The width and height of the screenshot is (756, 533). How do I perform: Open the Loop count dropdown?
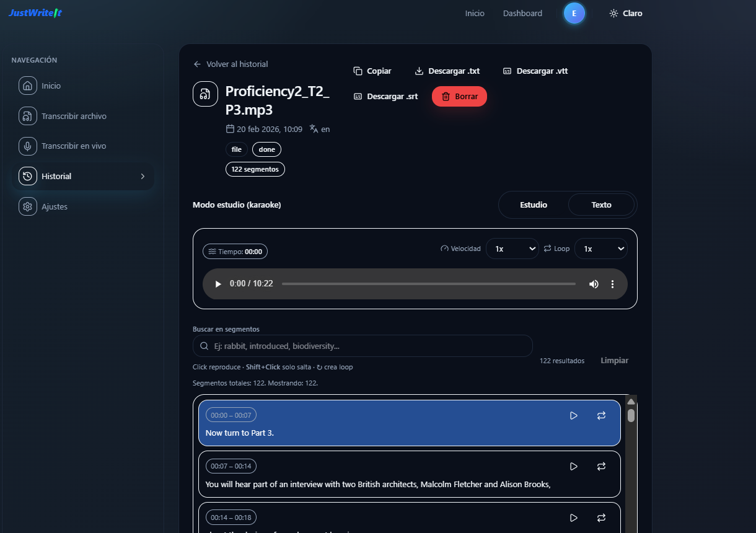600,249
